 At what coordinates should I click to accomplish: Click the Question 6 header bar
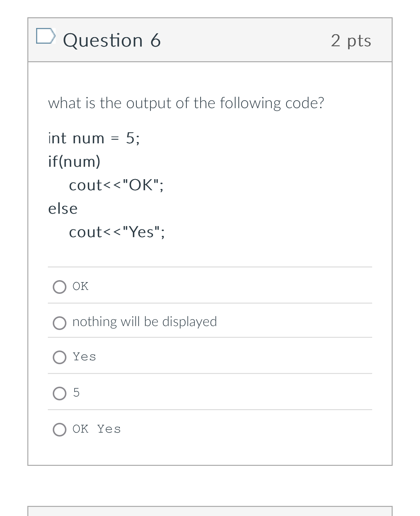coord(209,40)
